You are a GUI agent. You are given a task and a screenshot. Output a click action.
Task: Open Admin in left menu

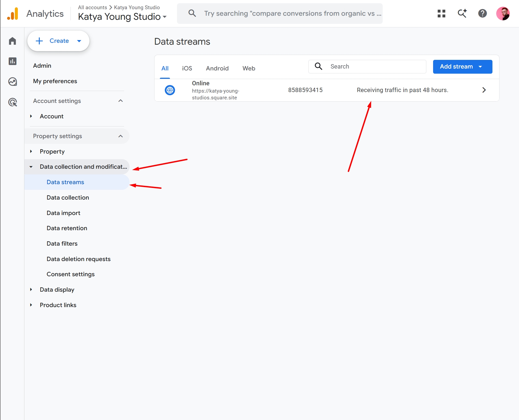click(x=42, y=66)
